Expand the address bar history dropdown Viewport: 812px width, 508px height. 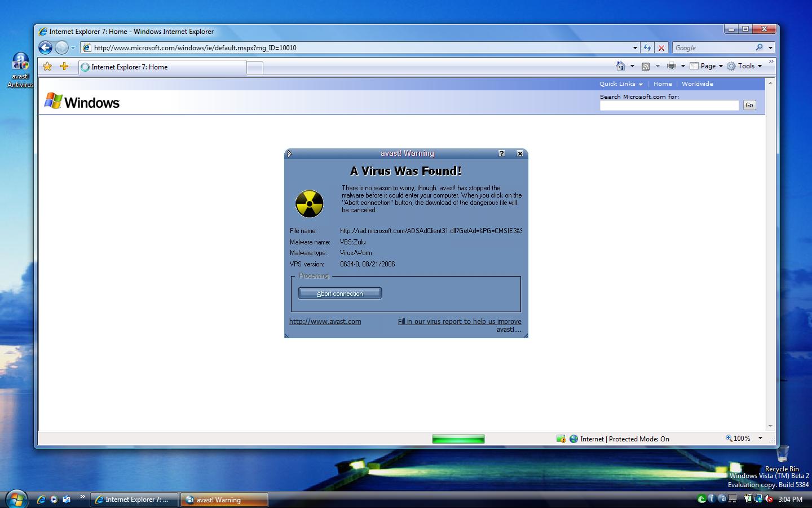pos(635,48)
